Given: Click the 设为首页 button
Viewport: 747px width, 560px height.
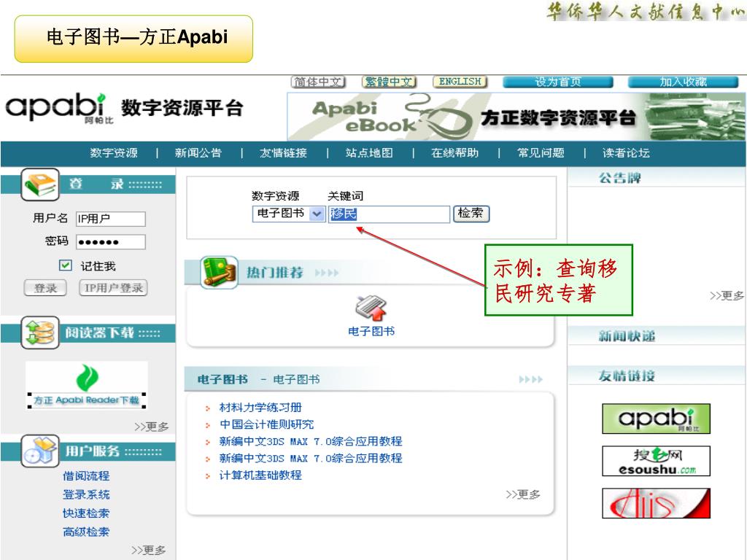Looking at the screenshot, I should 558,82.
